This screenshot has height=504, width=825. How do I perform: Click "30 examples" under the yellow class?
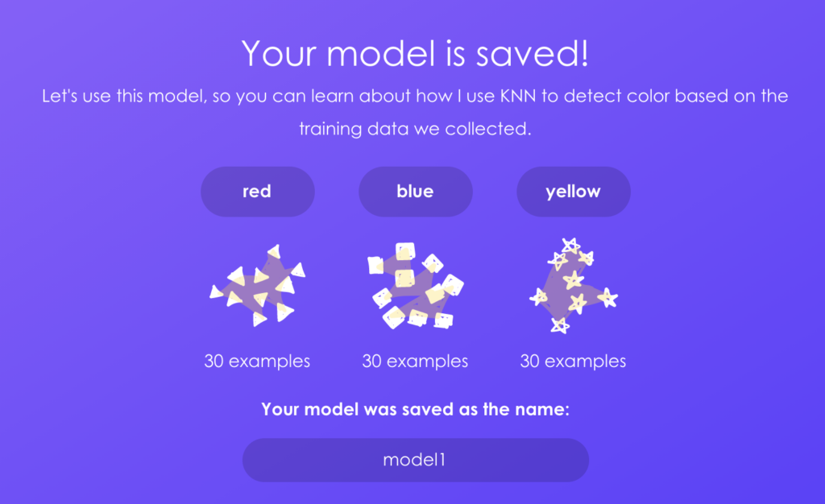573,361
